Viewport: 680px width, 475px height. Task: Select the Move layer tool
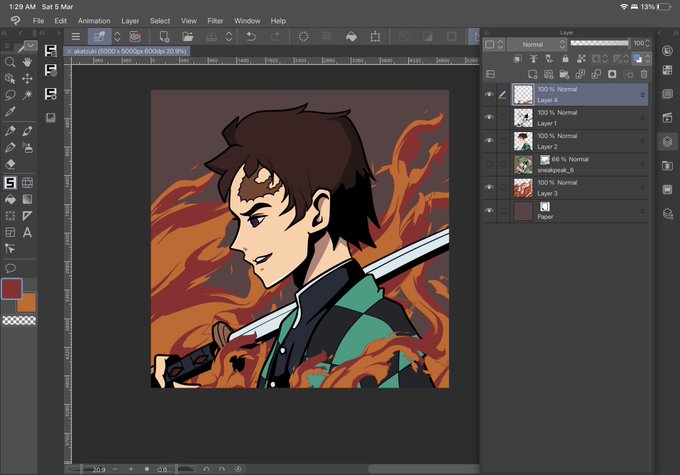pyautogui.click(x=27, y=79)
